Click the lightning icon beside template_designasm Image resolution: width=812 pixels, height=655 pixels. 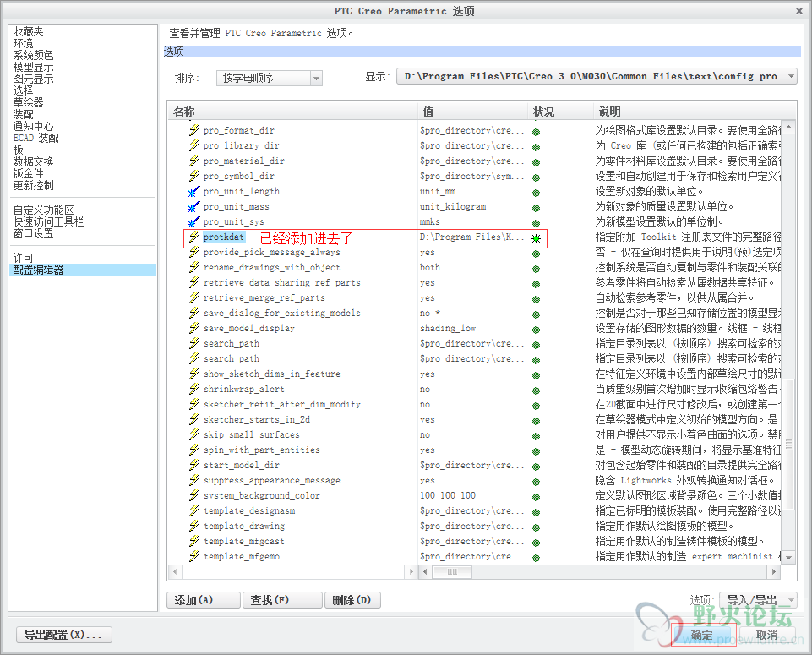point(194,510)
